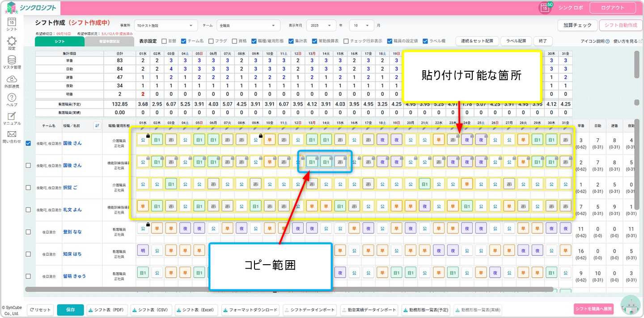The width and height of the screenshot is (644, 318).
Task: Tick the checkbox for 登別 なな row
Action: [x=29, y=232]
